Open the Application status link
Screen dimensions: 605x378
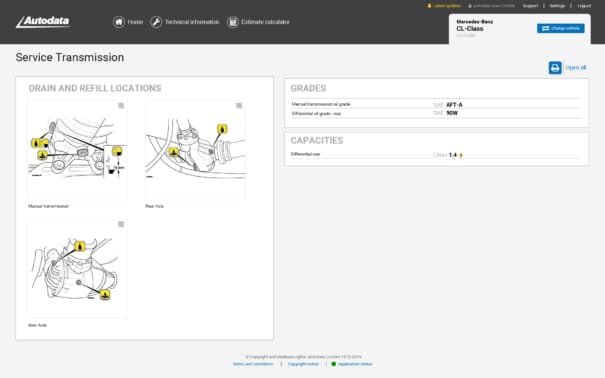(355, 364)
